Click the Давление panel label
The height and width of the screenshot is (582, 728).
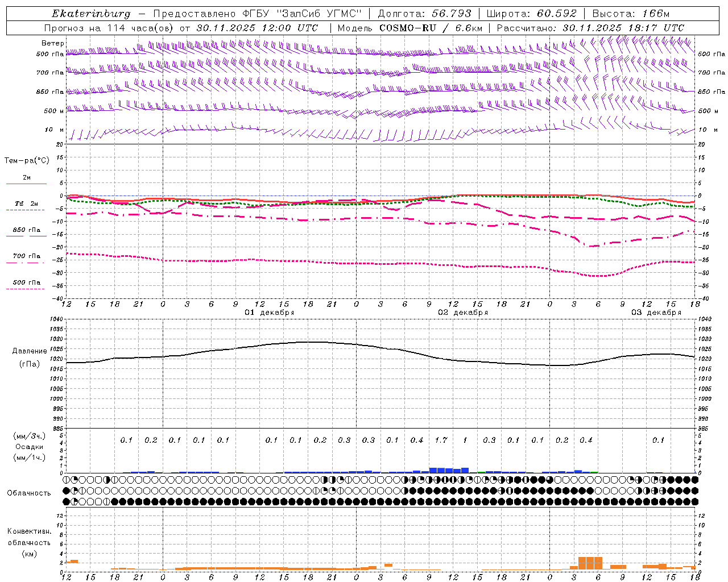pos(30,351)
